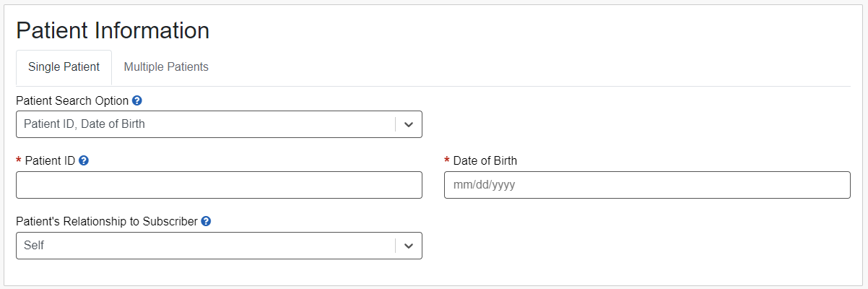868x289 pixels.
Task: Expand the Patient Search Option chevron arrow
Action: [x=409, y=124]
